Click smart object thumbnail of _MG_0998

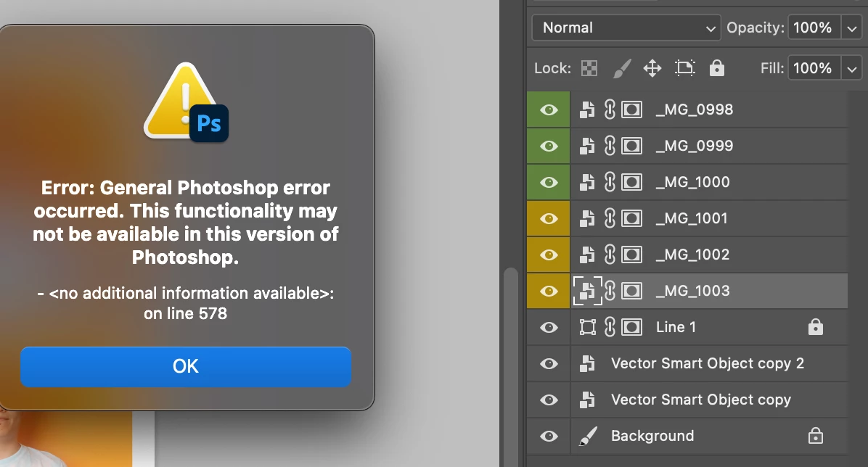pos(587,109)
